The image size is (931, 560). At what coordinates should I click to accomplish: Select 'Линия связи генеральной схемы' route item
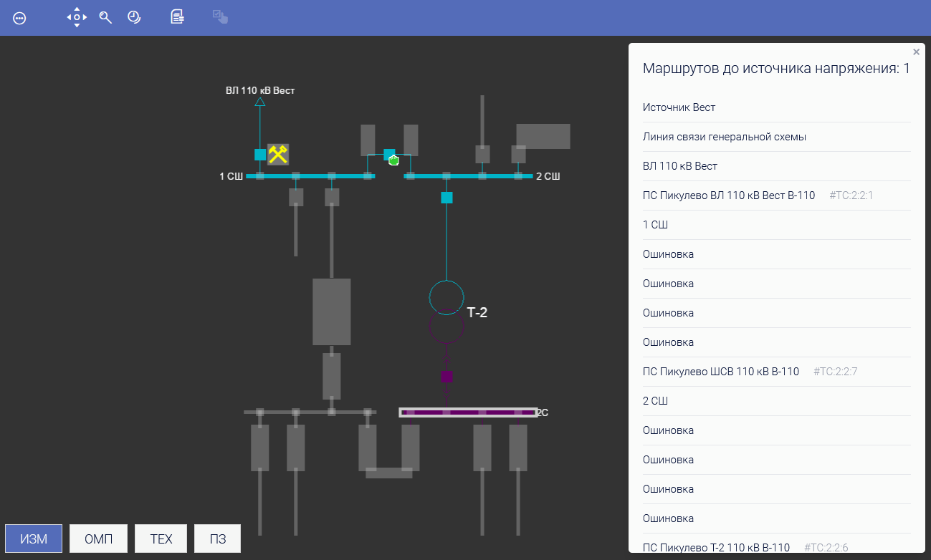(724, 137)
